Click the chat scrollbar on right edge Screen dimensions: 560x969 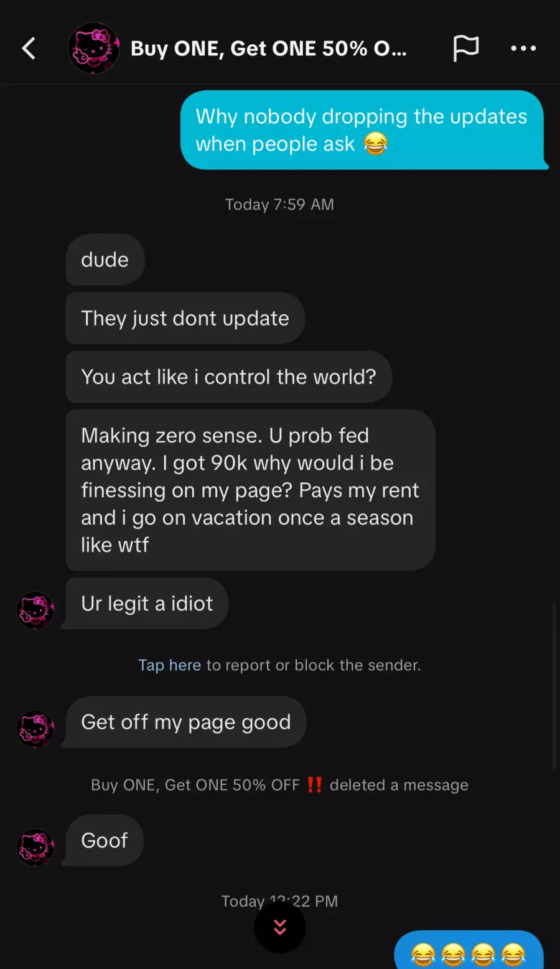(x=554, y=686)
